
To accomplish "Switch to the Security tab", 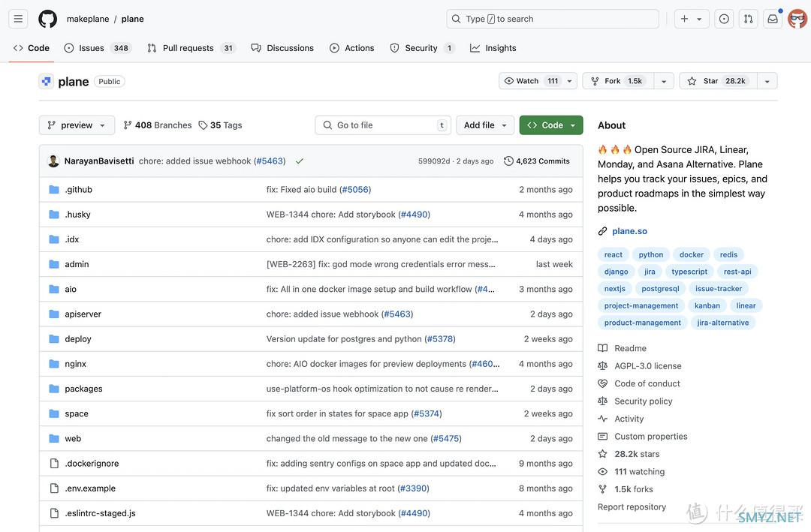I will coord(423,47).
